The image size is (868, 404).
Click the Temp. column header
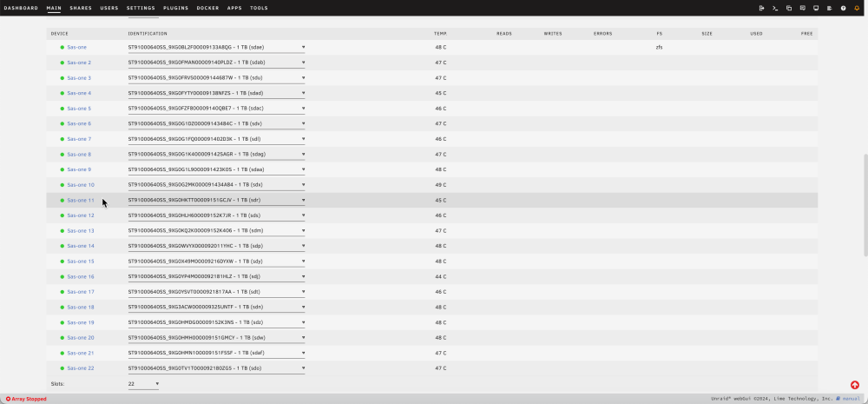coord(441,34)
